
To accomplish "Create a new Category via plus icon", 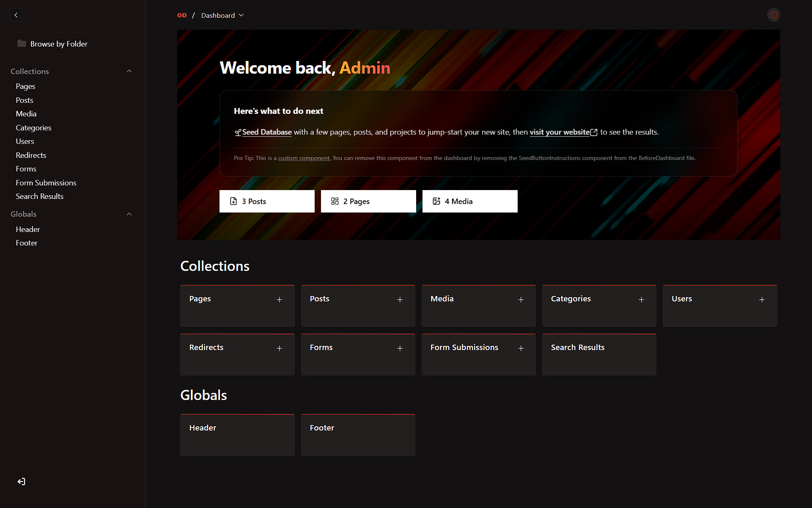I will [x=641, y=299].
